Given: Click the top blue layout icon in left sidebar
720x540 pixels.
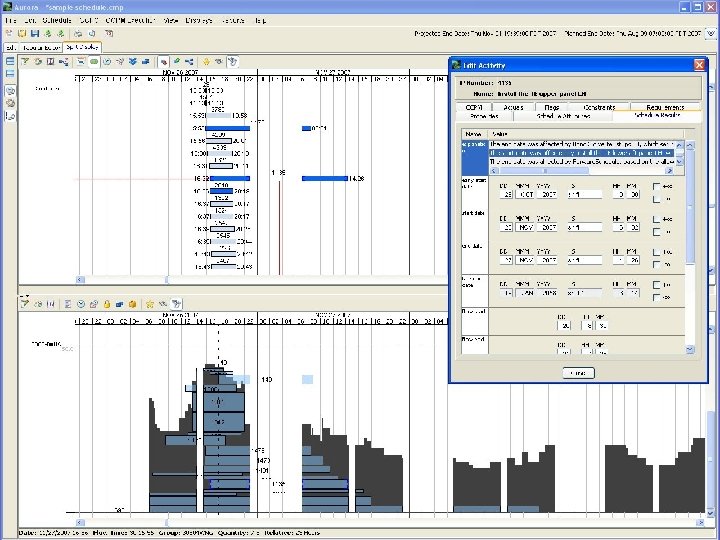Looking at the screenshot, I should (10, 61).
